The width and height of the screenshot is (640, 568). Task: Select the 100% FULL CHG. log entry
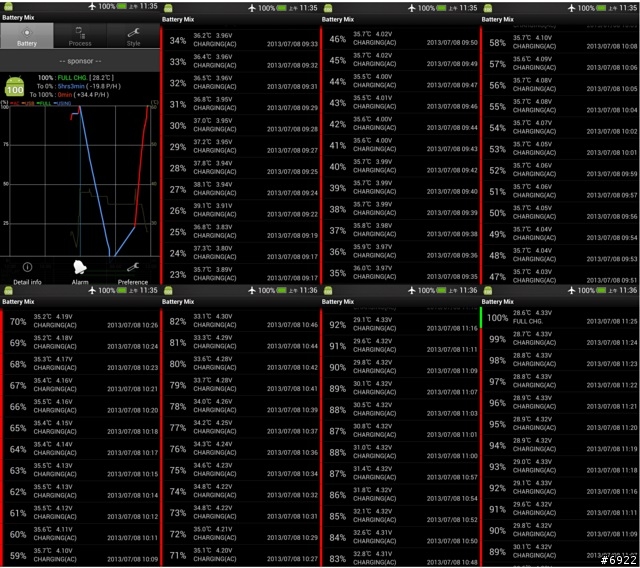pyautogui.click(x=560, y=317)
